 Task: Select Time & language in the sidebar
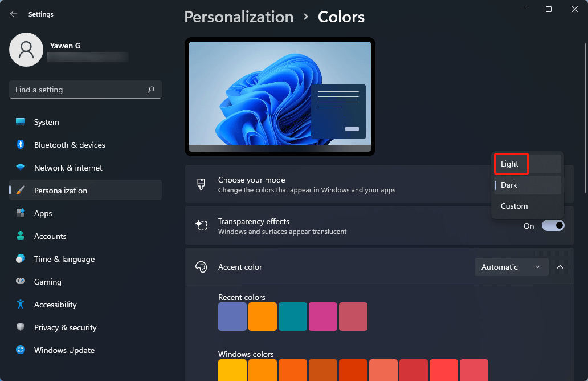click(x=21, y=259)
